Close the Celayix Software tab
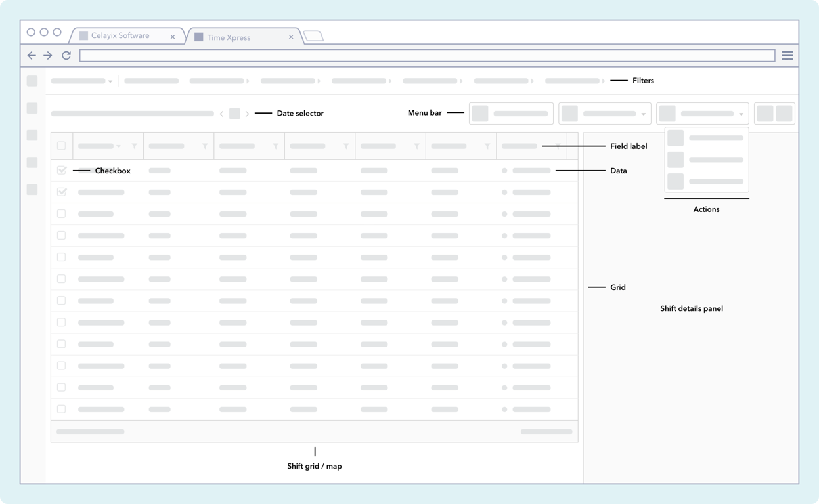Viewport: 819px width, 504px height. click(173, 37)
